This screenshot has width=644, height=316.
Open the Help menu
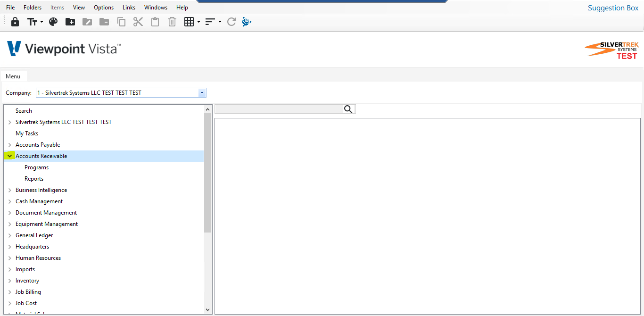click(x=182, y=8)
